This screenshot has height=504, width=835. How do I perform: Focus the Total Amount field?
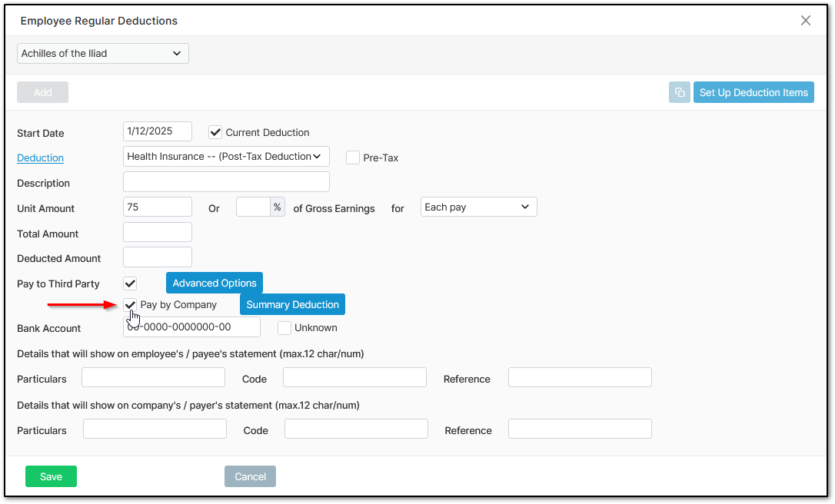(x=158, y=233)
